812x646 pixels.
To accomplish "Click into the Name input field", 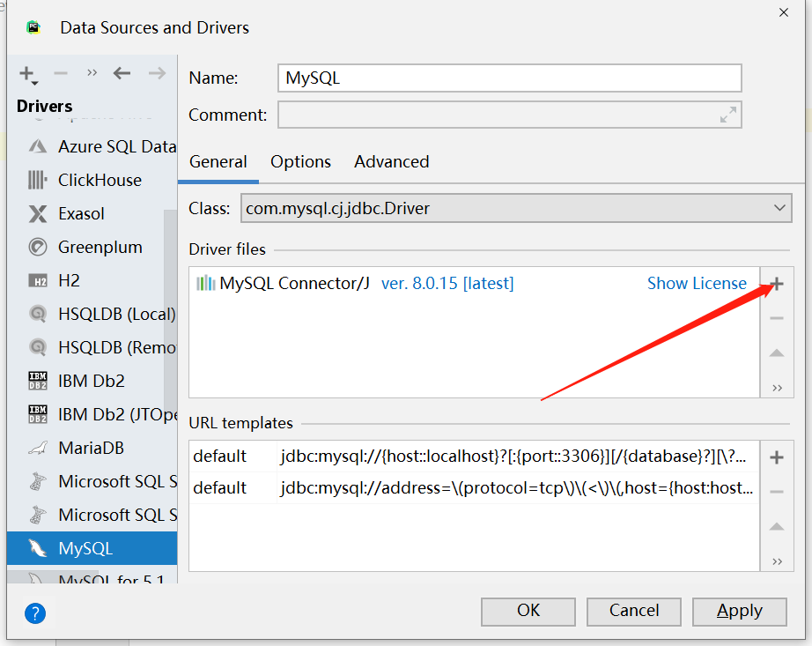I will tap(510, 78).
